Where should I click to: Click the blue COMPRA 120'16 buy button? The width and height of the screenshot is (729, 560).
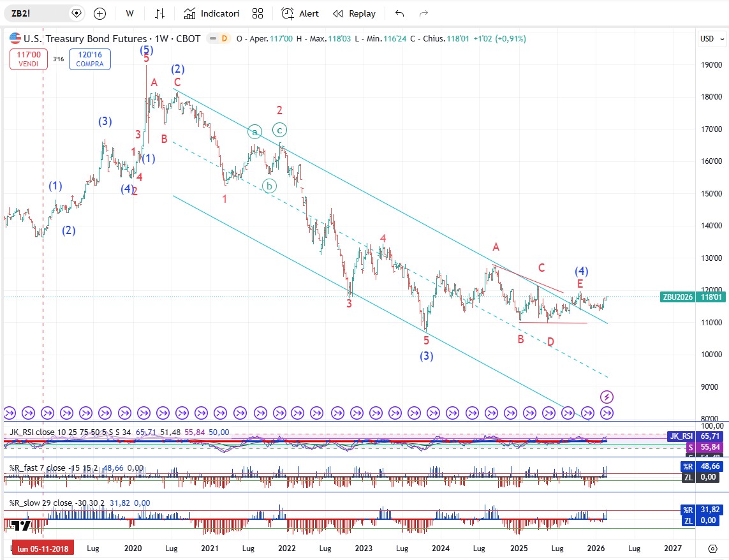click(x=90, y=60)
